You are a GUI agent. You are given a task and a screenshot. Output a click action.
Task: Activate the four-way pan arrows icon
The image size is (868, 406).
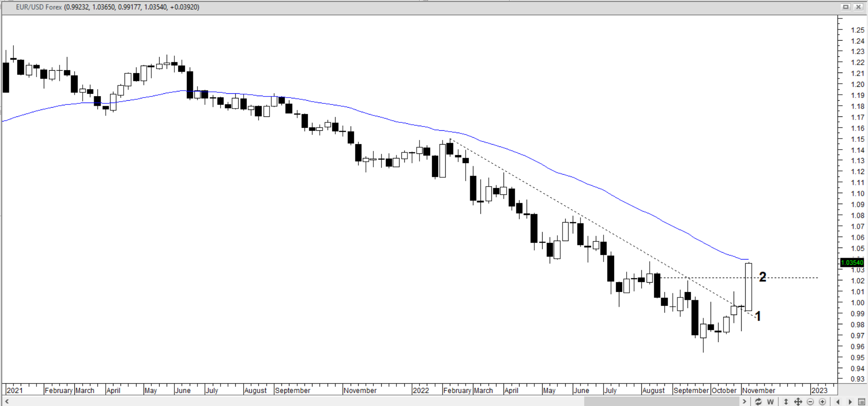tap(798, 402)
